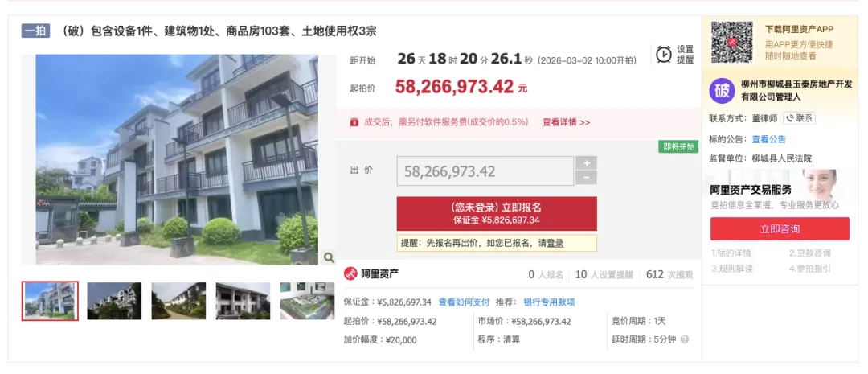Click the purple 破 avatar icon
Viewport: 868px width, 374px height.
click(x=722, y=90)
